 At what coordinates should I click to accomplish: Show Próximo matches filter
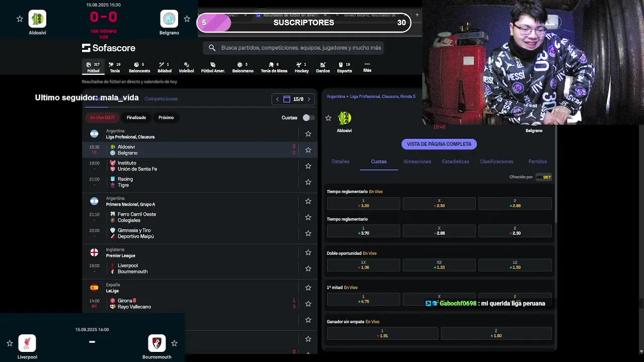[x=166, y=118]
